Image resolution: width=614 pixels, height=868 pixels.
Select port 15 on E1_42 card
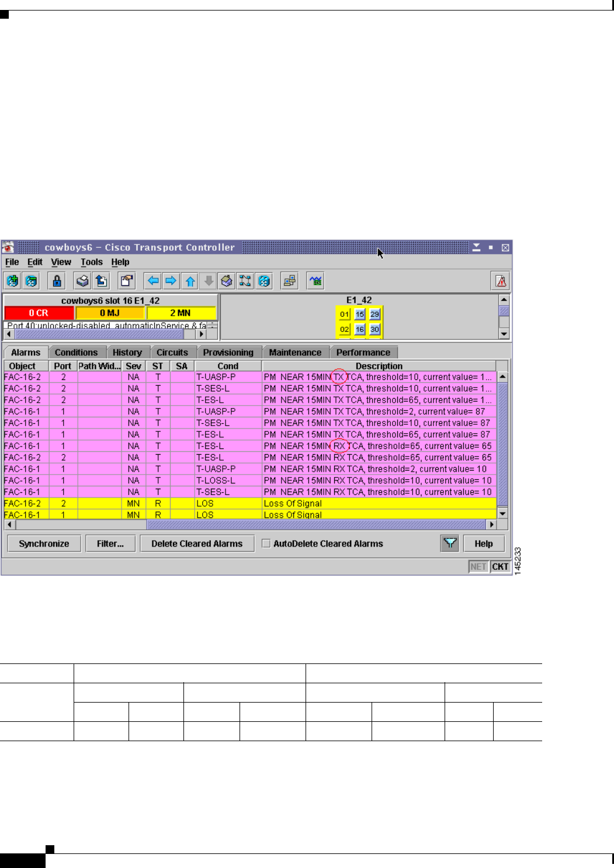pyautogui.click(x=359, y=314)
